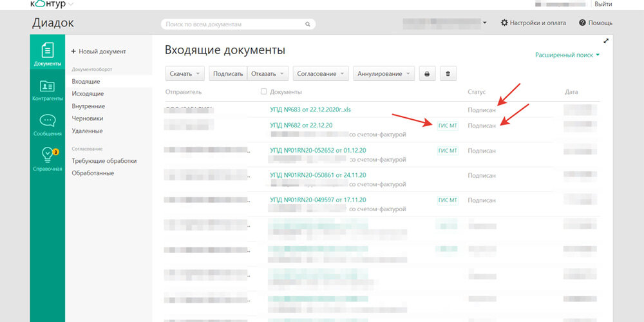
Task: Open Требующие обработки list
Action: 104,161
